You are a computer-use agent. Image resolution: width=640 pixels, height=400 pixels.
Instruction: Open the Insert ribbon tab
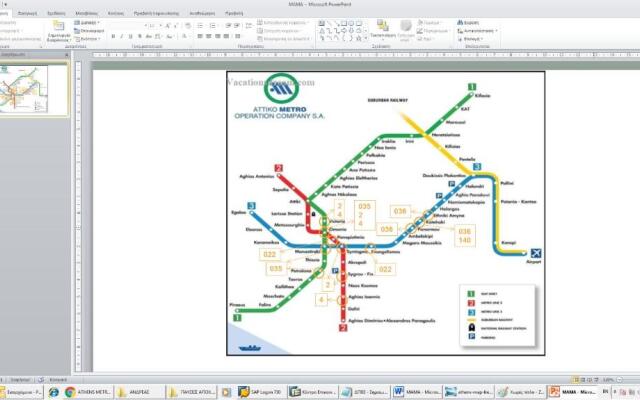click(27, 13)
